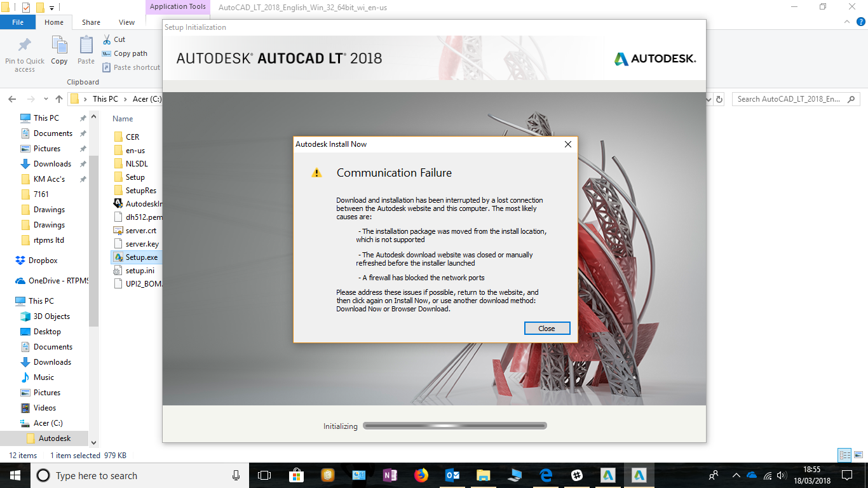
Task: Select Videos under This PC
Action: (x=44, y=408)
